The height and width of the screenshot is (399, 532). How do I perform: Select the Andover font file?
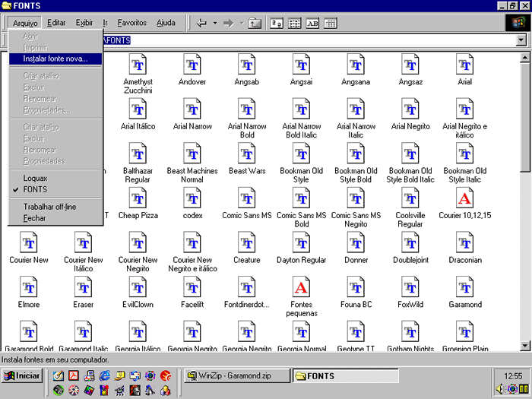click(192, 65)
